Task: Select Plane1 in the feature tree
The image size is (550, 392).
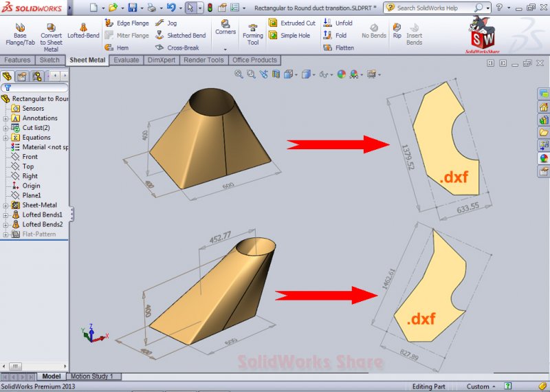Action: click(26, 195)
